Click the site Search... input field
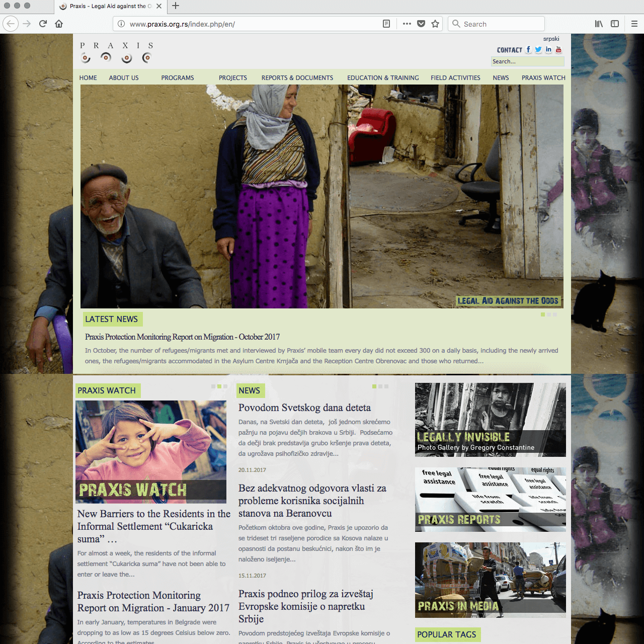This screenshot has width=644, height=644. click(527, 61)
